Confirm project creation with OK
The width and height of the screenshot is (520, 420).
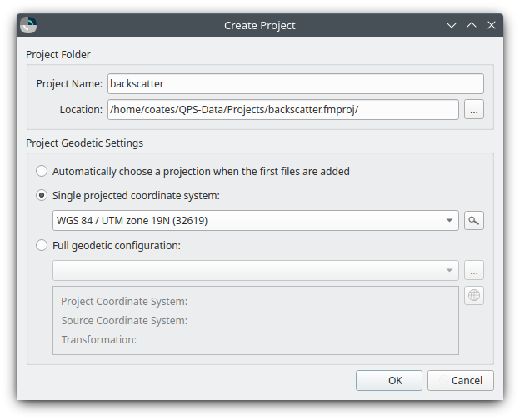(394, 380)
